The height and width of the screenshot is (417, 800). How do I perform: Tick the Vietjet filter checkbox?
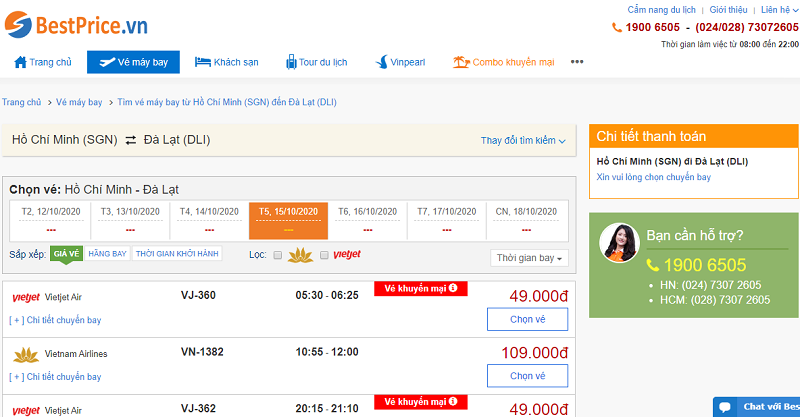324,255
